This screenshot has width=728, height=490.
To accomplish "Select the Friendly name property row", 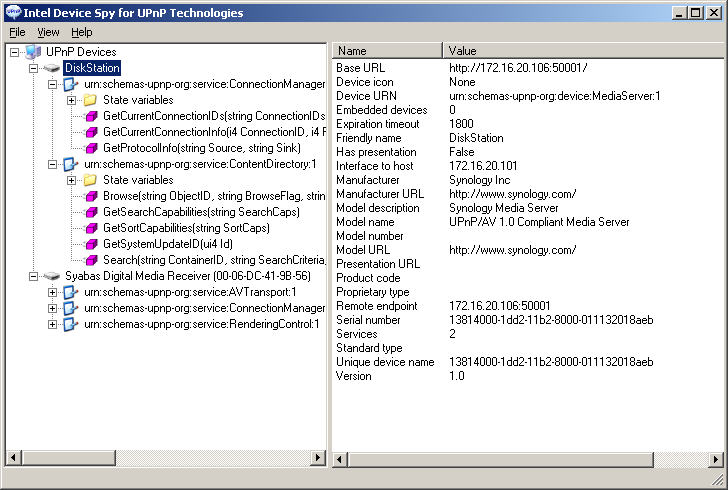I will pos(527,138).
